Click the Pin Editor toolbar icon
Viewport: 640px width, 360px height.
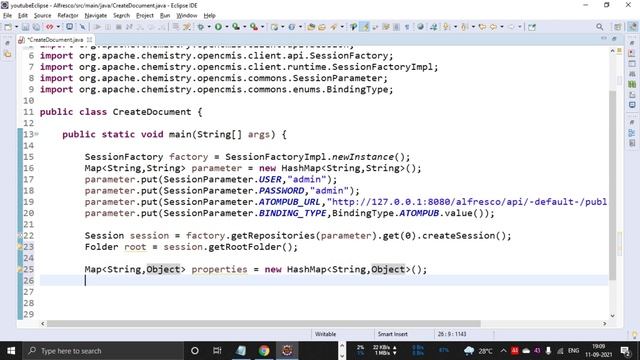pyautogui.click(x=532, y=27)
